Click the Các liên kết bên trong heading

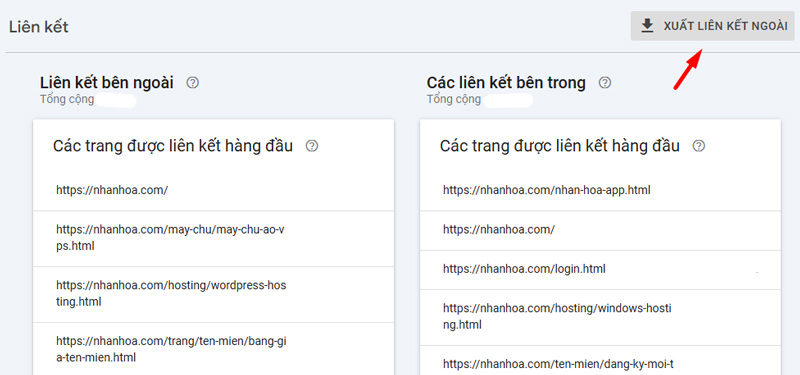click(x=506, y=82)
